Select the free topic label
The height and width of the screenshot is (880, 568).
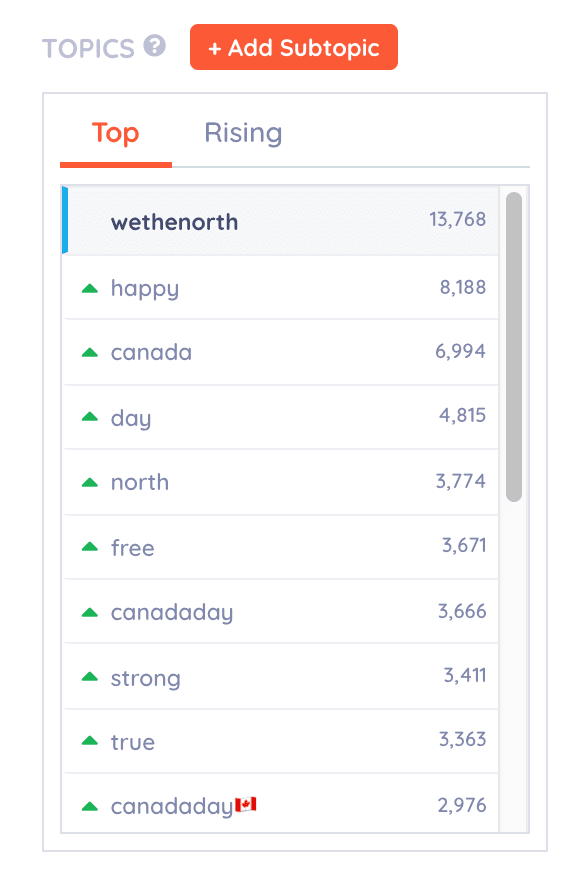point(132,547)
